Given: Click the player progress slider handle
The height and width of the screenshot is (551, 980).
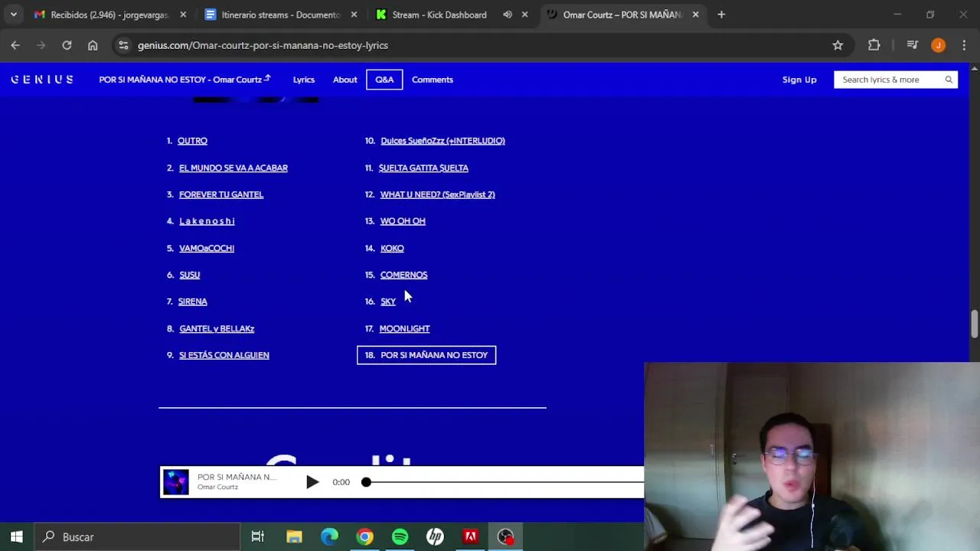Looking at the screenshot, I should (366, 482).
